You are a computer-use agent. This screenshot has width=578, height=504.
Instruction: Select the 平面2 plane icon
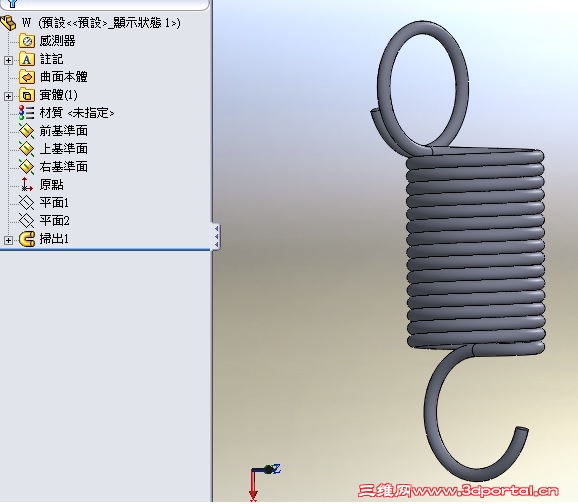pyautogui.click(x=27, y=220)
